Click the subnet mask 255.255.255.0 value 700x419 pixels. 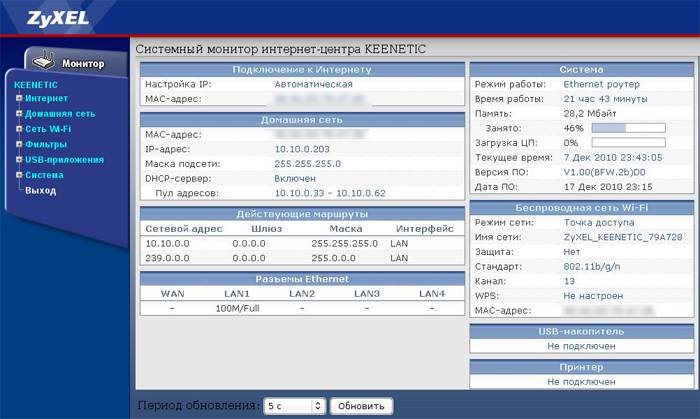point(308,164)
